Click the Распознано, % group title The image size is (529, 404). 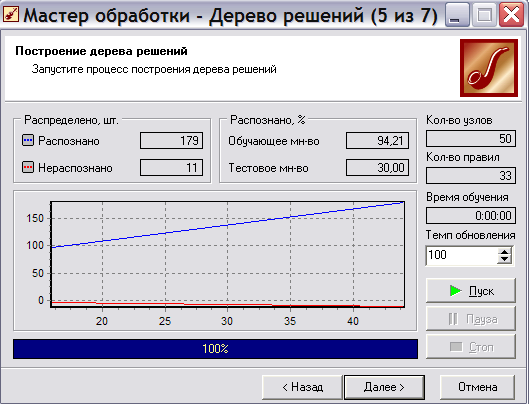(268, 120)
